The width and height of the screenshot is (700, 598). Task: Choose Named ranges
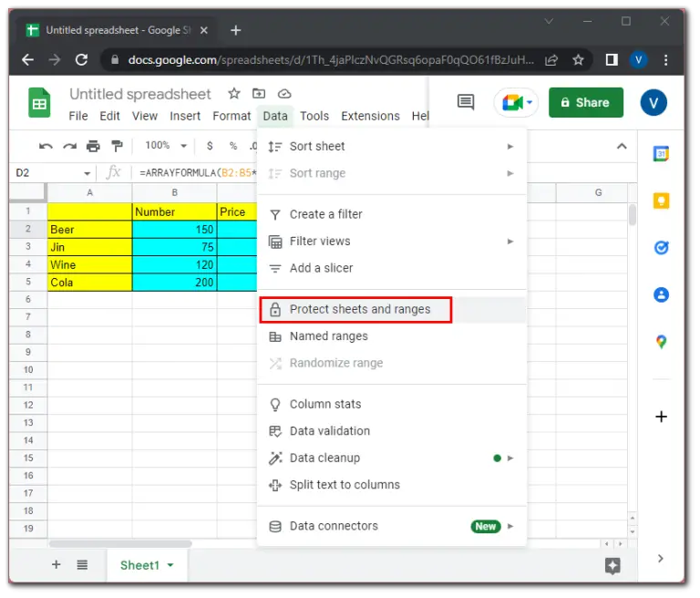392,336
